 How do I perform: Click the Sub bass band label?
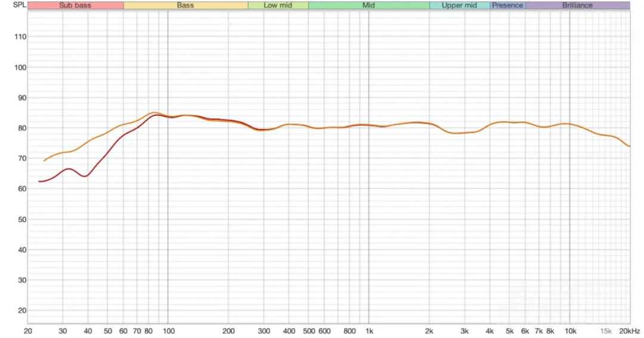(x=75, y=5)
